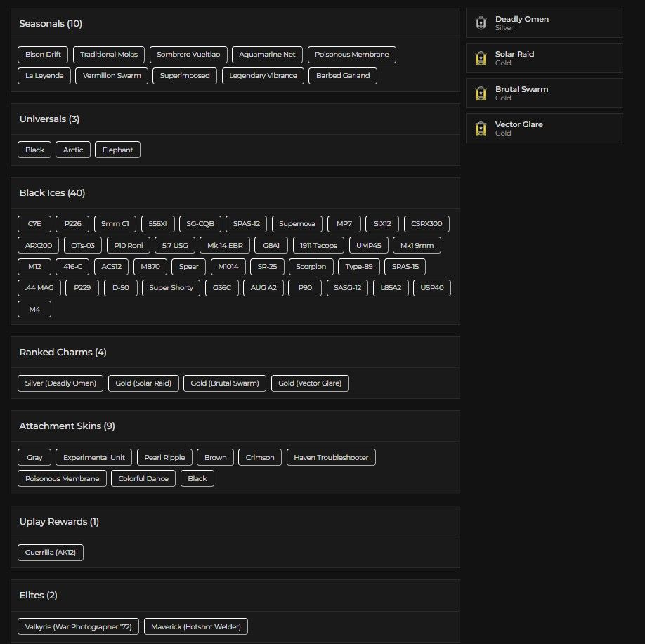Click the Guerrilla (AK12) Uplay reward
This screenshot has width=645, height=644.
(x=51, y=553)
